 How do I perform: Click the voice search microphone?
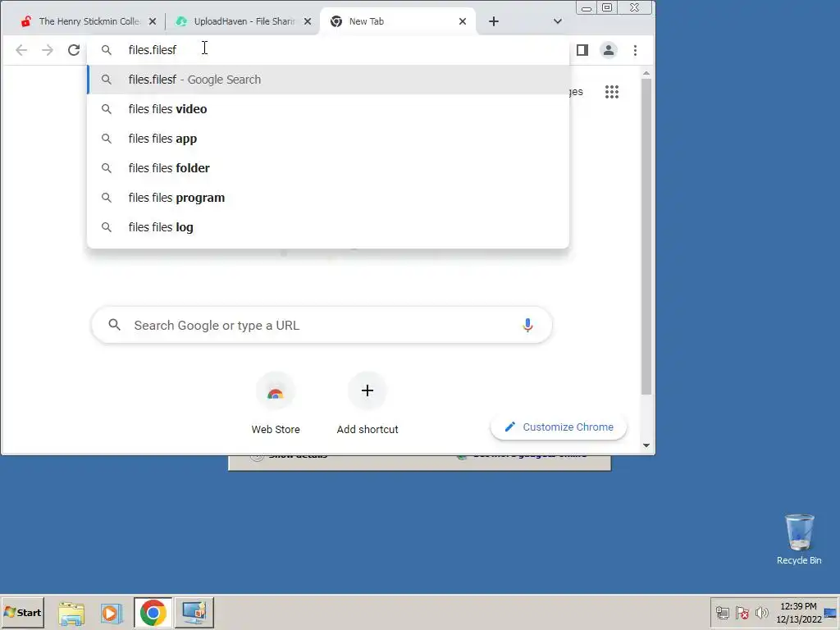(527, 325)
